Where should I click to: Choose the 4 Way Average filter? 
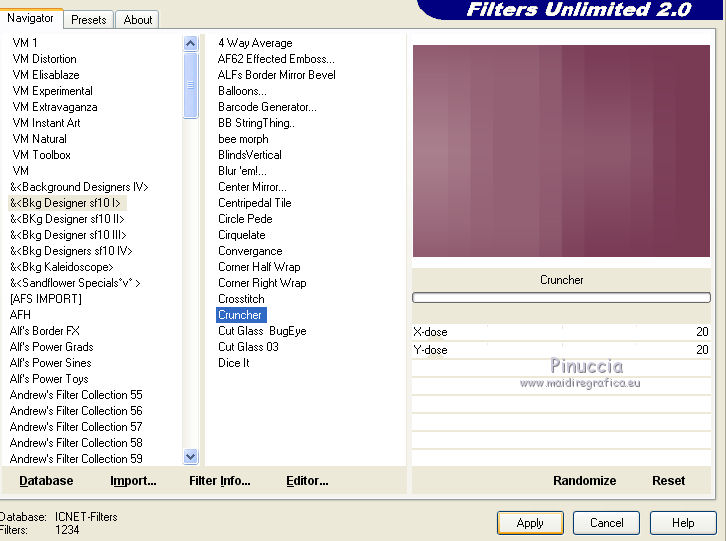coord(255,43)
